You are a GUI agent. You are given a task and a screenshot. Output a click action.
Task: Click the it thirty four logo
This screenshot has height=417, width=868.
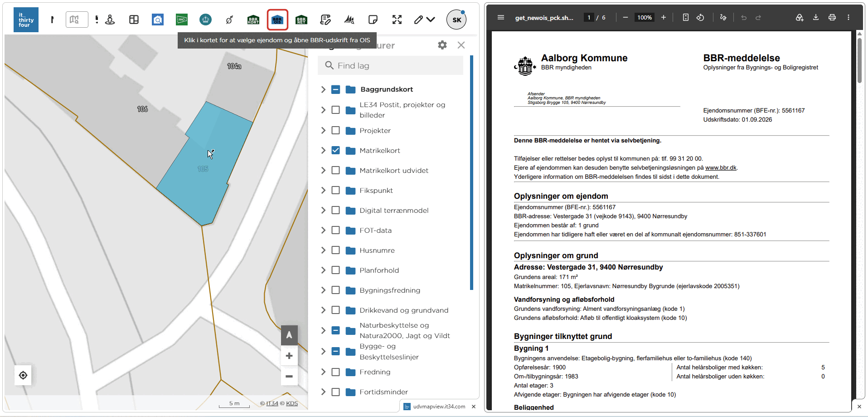(x=26, y=20)
